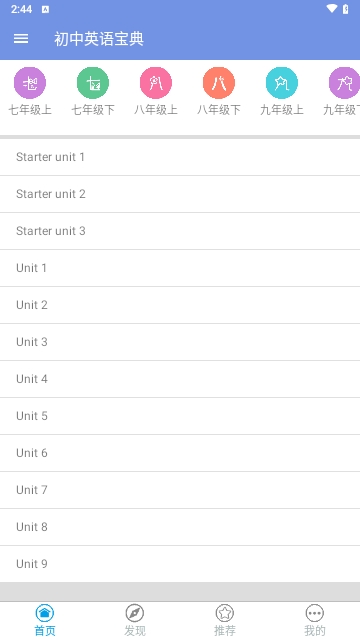
Task: Pick the 九年级下 purple grade icon
Action: 344,83
